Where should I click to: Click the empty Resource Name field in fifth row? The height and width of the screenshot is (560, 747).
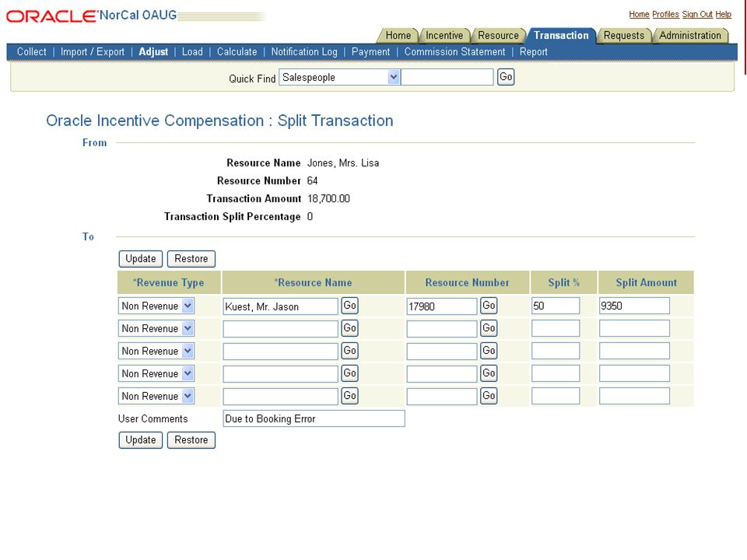[281, 396]
